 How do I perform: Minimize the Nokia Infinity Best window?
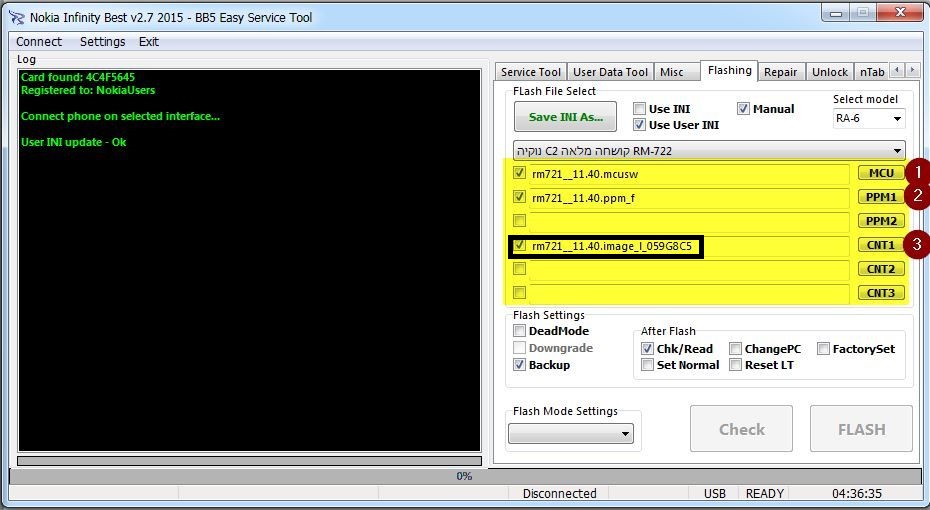point(836,12)
